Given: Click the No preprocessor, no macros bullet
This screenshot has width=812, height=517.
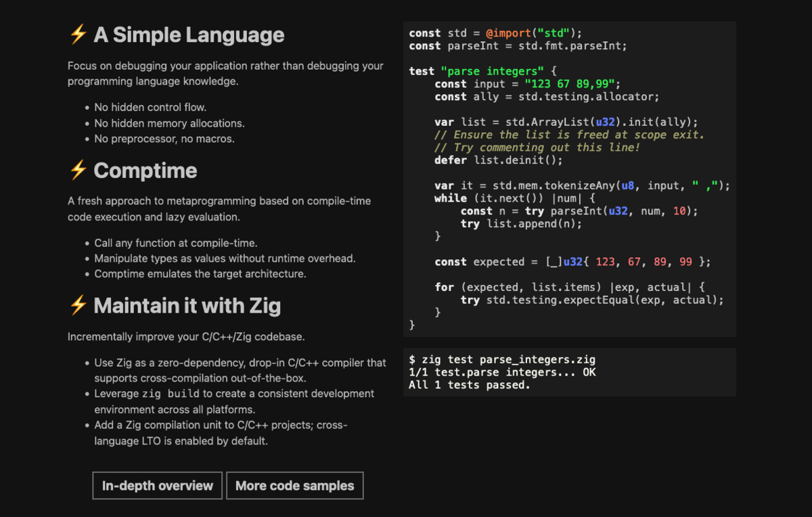Looking at the screenshot, I should 164,139.
